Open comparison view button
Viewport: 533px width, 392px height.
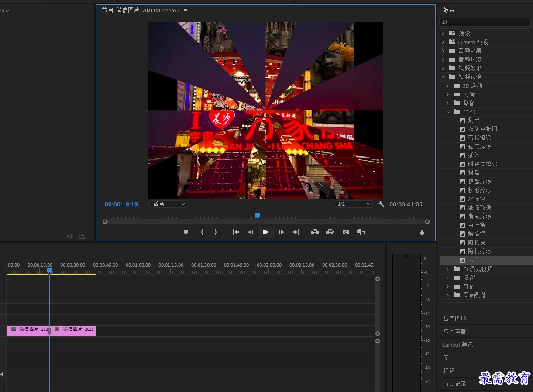coord(361,232)
